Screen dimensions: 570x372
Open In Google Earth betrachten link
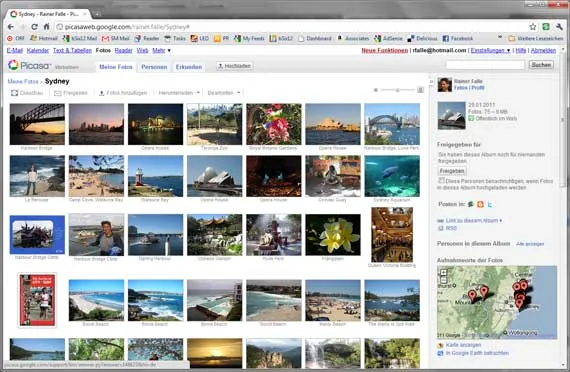click(x=477, y=353)
